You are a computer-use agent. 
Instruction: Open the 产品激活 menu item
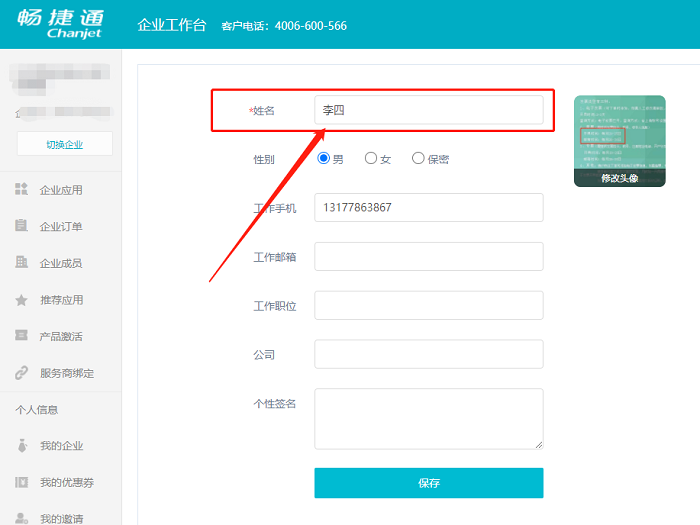[x=61, y=336]
